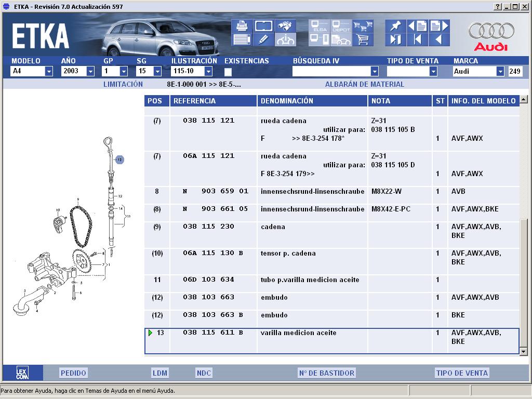The image size is (532, 399).
Task: Click the printer icon in the toolbar
Action: (242, 26)
